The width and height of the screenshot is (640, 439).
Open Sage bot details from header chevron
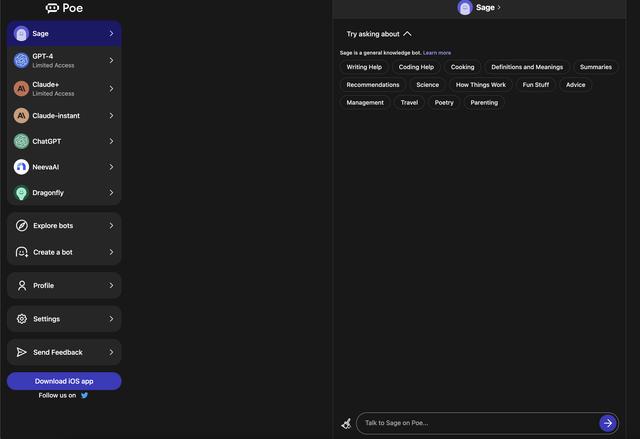pyautogui.click(x=499, y=8)
